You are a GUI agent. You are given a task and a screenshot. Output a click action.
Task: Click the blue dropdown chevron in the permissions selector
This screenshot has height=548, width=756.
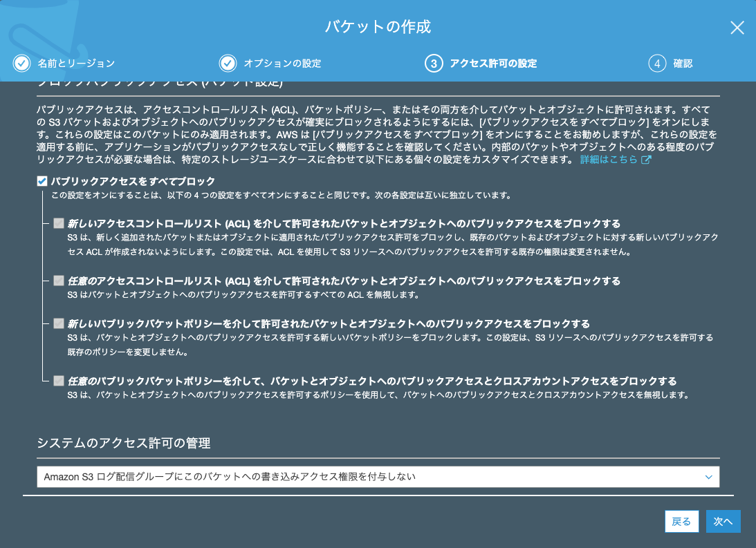click(708, 476)
